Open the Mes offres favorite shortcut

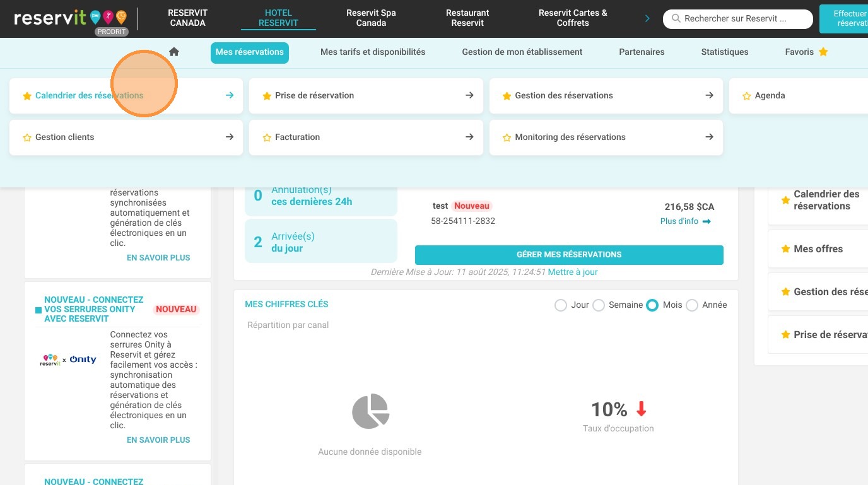click(818, 249)
